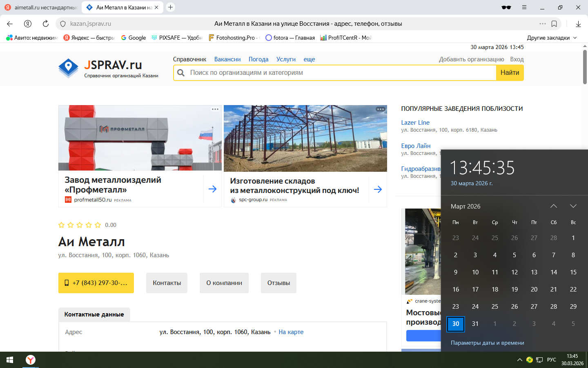Image resolution: width=588 pixels, height=368 pixels.
Task: Expand Другие закладки bookmarks folder
Action: [552, 38]
